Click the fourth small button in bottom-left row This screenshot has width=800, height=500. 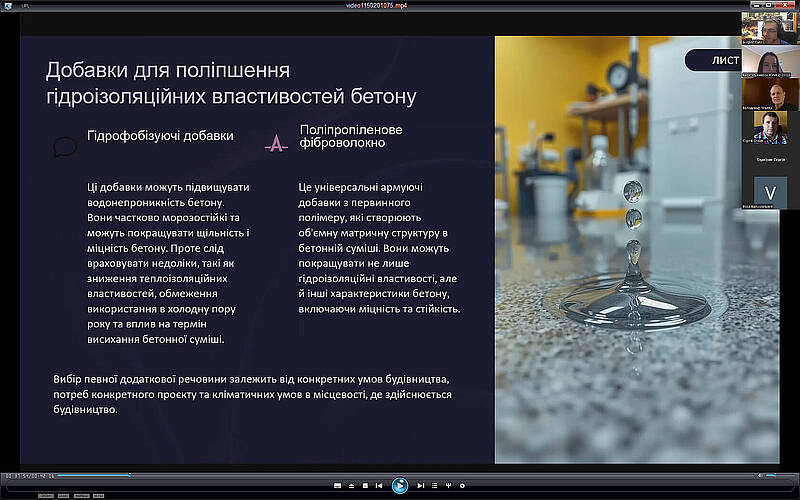click(98, 496)
